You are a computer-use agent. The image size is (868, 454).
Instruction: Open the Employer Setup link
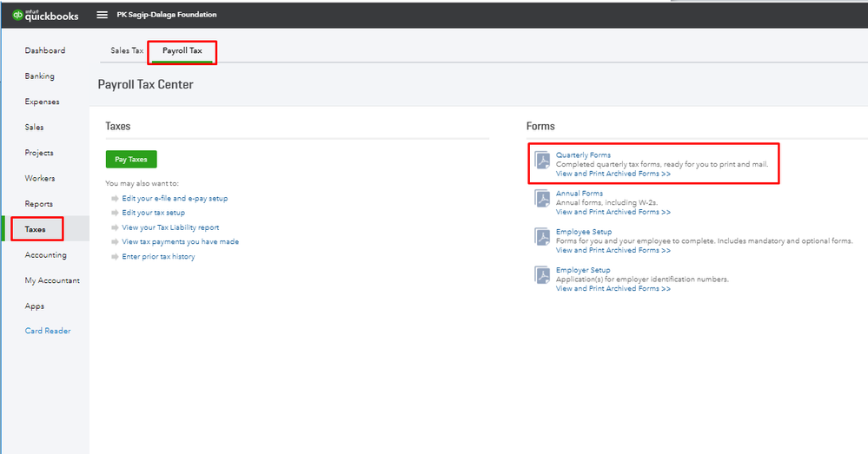(583, 270)
